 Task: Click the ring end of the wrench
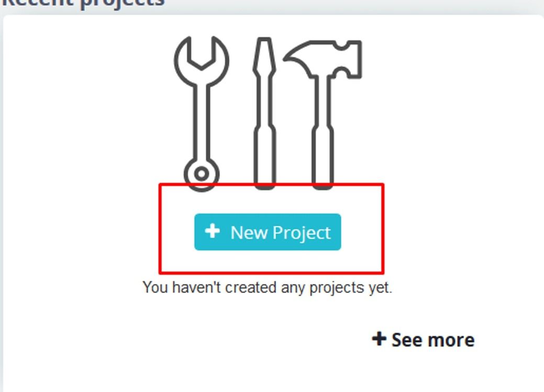(x=202, y=174)
